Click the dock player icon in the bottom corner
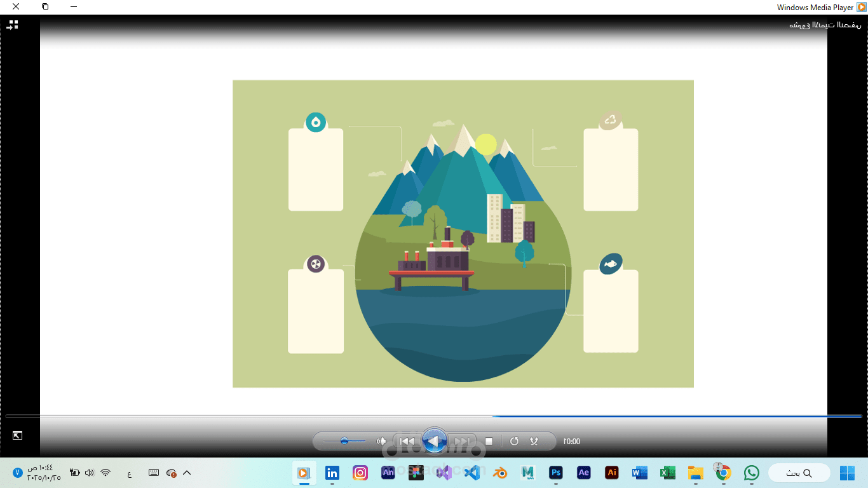The image size is (868, 488). [x=17, y=435]
